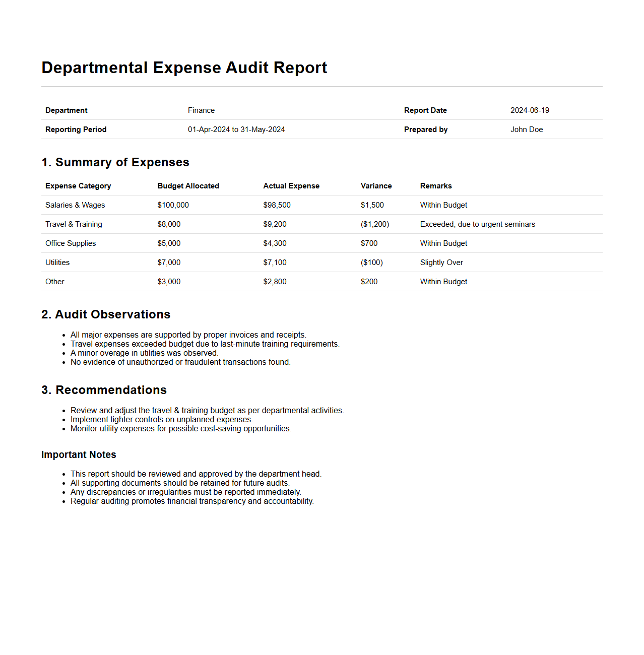Click the reporting period date range
This screenshot has width=644, height=655.
click(236, 129)
